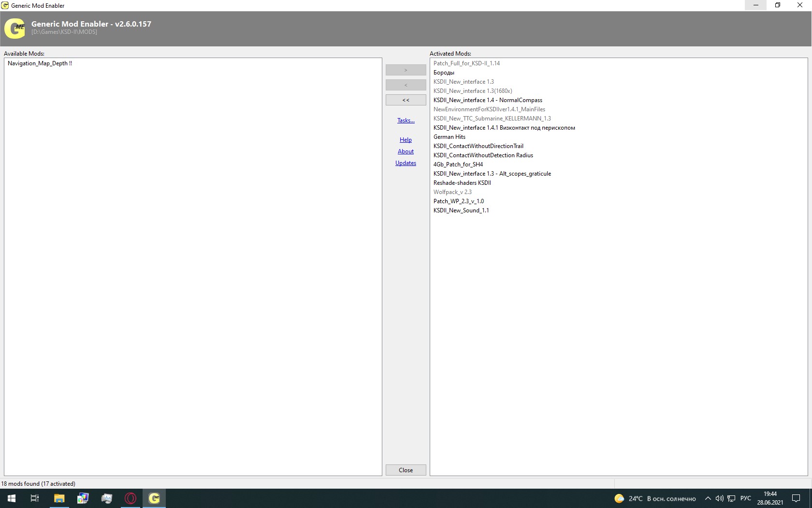Show hidden tray icons chevron
The image size is (812, 508).
[x=708, y=498]
